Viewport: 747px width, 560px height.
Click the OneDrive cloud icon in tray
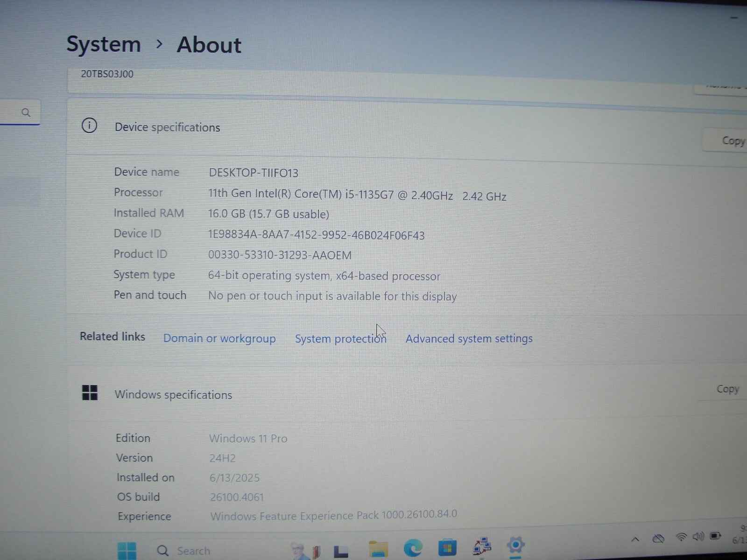click(x=658, y=538)
